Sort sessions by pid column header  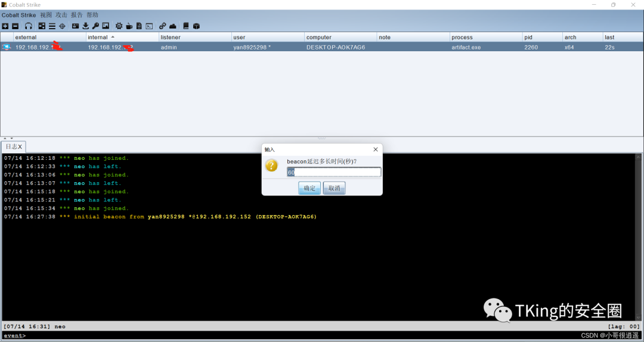543,38
